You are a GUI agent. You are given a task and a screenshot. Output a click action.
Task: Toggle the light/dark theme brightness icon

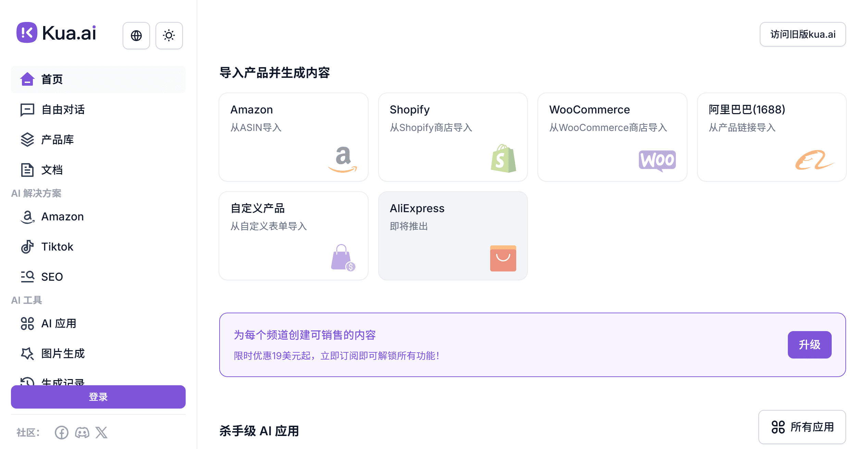pos(169,35)
